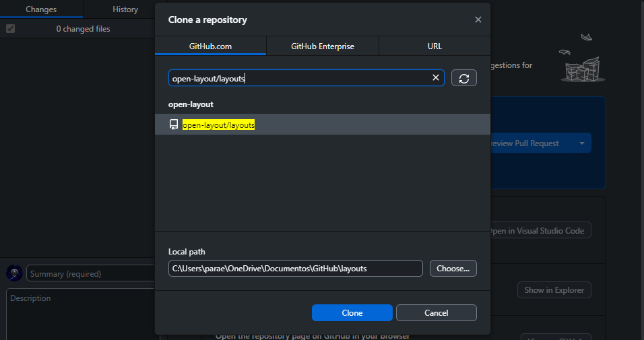Open the Changes tab
The width and height of the screenshot is (644, 340).
tap(41, 9)
